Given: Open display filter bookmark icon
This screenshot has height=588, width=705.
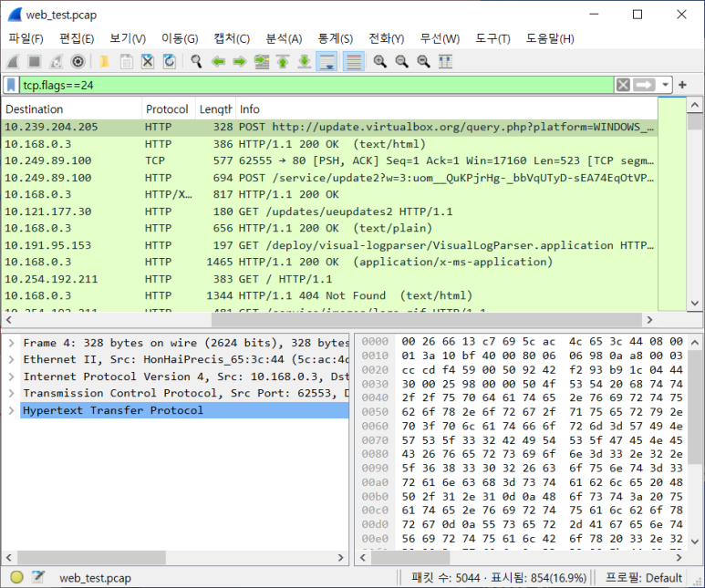Looking at the screenshot, I should click(11, 85).
